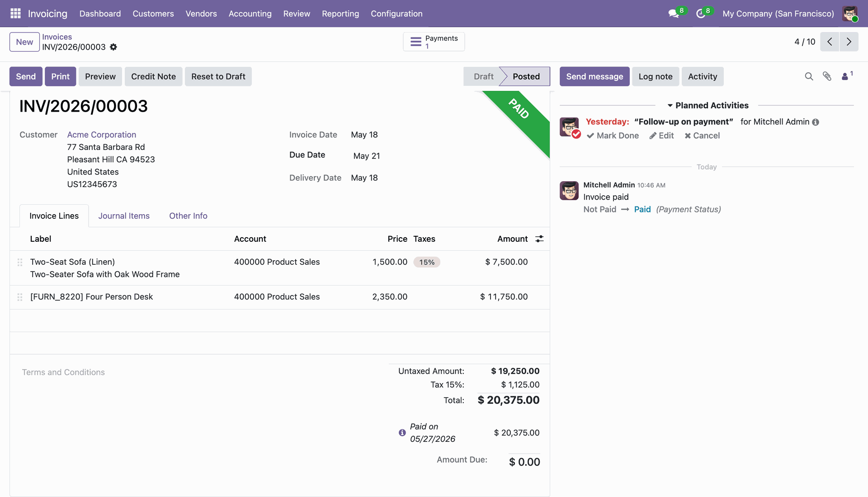Switch to the Other Info tab
This screenshot has height=497, width=868.
pos(188,216)
